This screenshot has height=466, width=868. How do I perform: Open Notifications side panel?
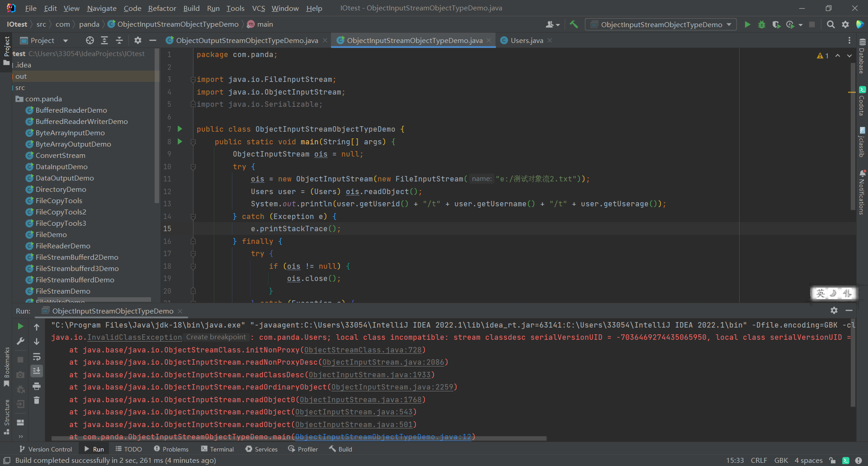(862, 192)
